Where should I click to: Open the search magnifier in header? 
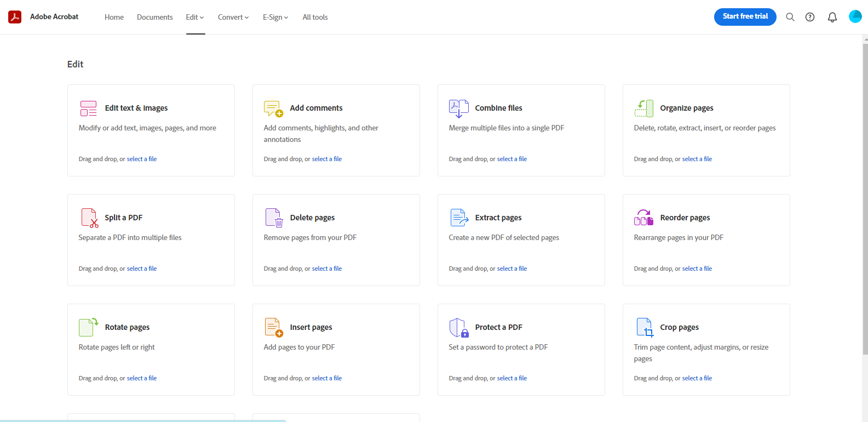point(790,17)
